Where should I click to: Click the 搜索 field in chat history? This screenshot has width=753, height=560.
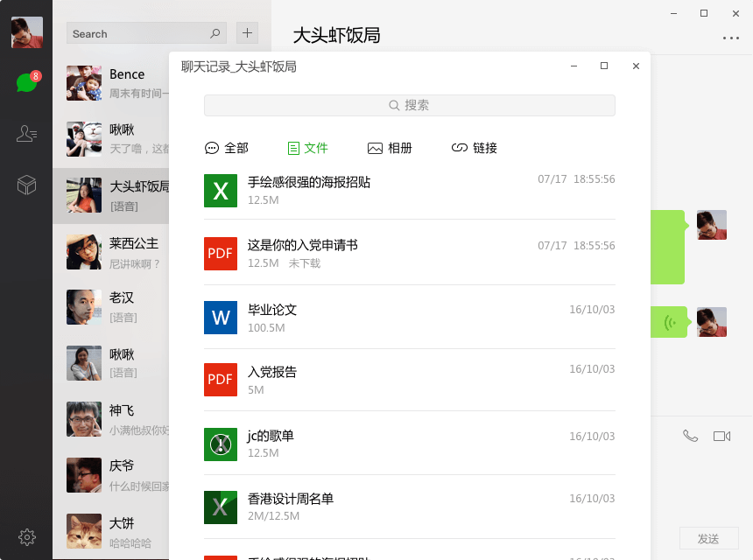click(410, 105)
